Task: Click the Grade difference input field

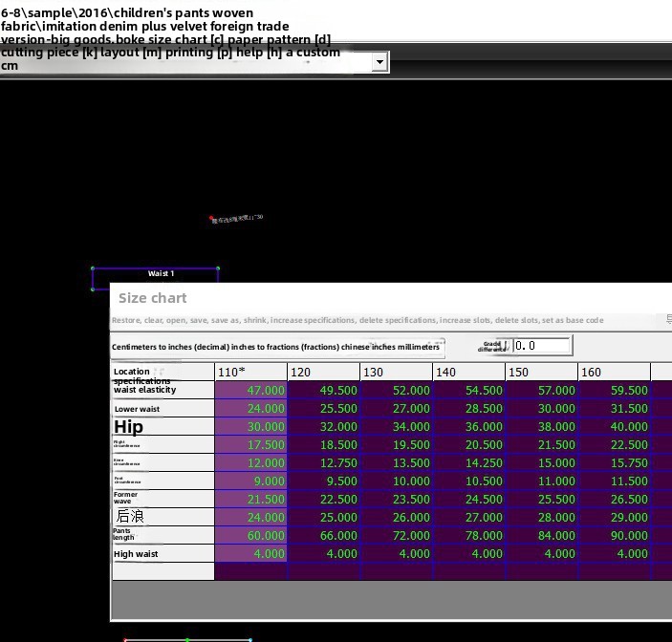Action: [542, 346]
